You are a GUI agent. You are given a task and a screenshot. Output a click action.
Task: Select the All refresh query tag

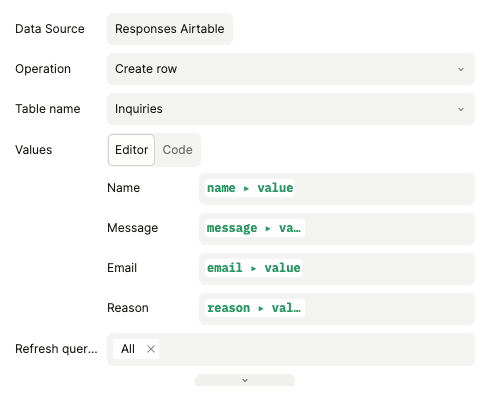(x=128, y=349)
